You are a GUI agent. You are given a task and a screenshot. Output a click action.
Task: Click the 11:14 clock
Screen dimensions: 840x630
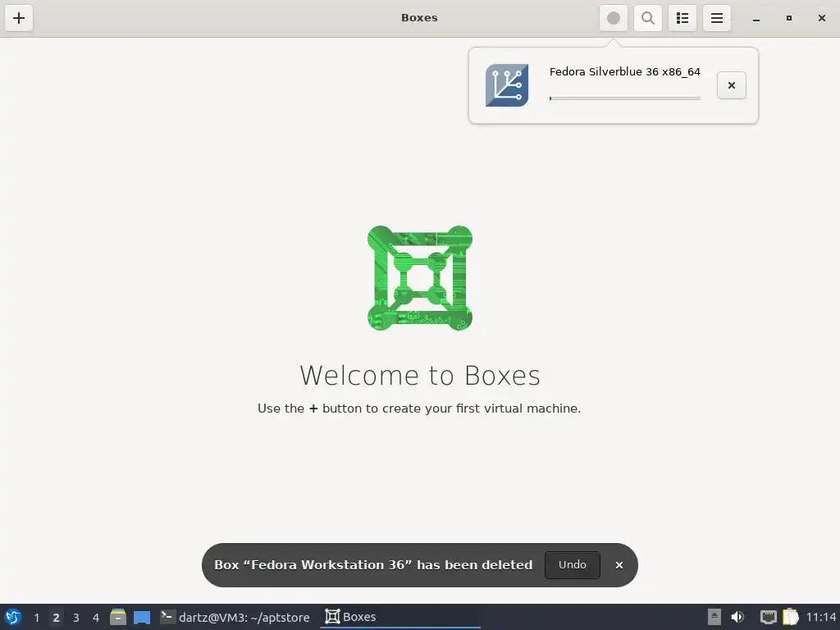(821, 617)
